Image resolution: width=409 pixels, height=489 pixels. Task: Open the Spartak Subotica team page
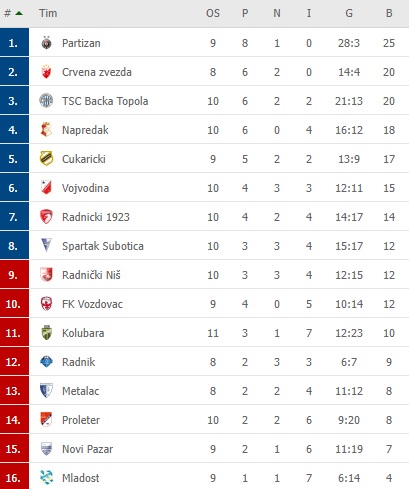tap(103, 246)
